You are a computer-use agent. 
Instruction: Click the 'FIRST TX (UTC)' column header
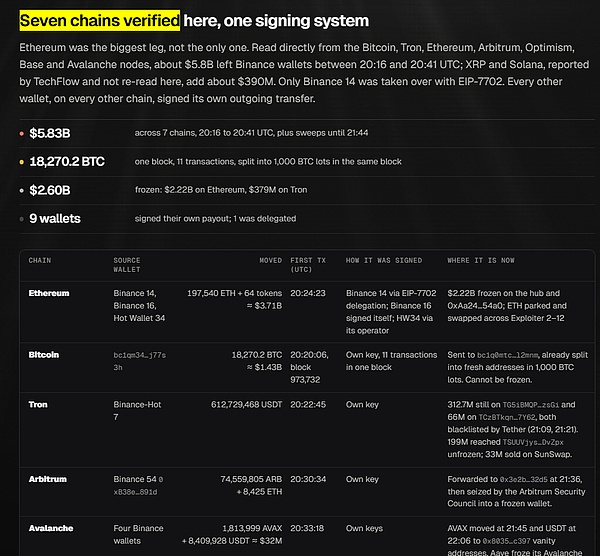(308, 265)
